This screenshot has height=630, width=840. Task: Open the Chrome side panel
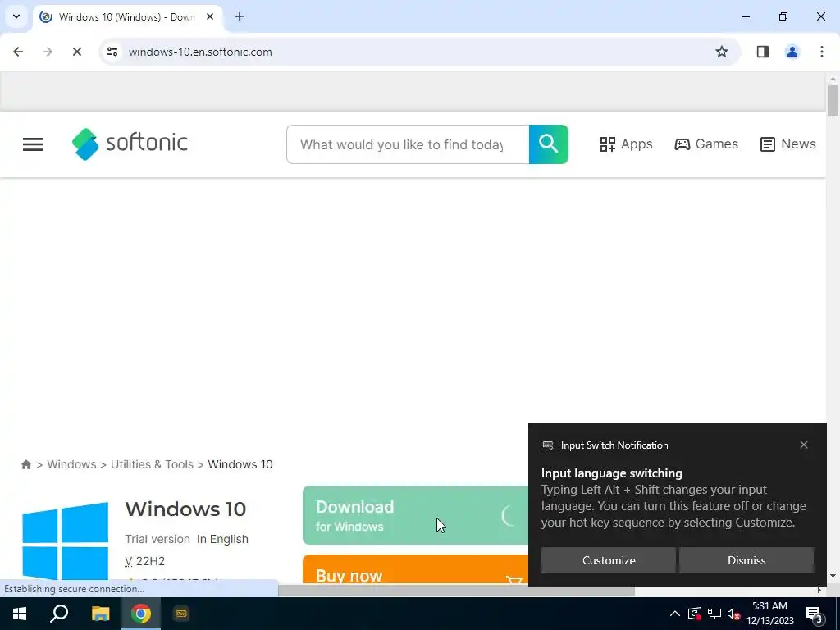(763, 52)
